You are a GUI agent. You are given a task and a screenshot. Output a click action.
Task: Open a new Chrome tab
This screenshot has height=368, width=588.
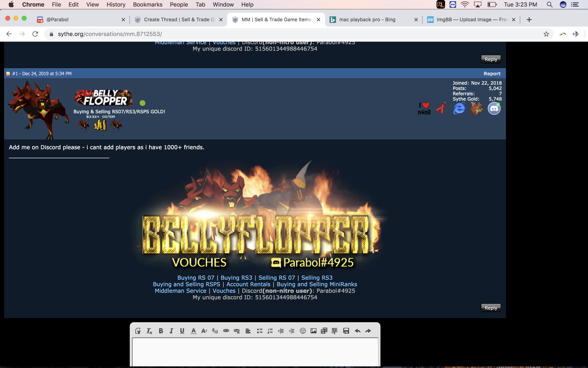tap(529, 19)
